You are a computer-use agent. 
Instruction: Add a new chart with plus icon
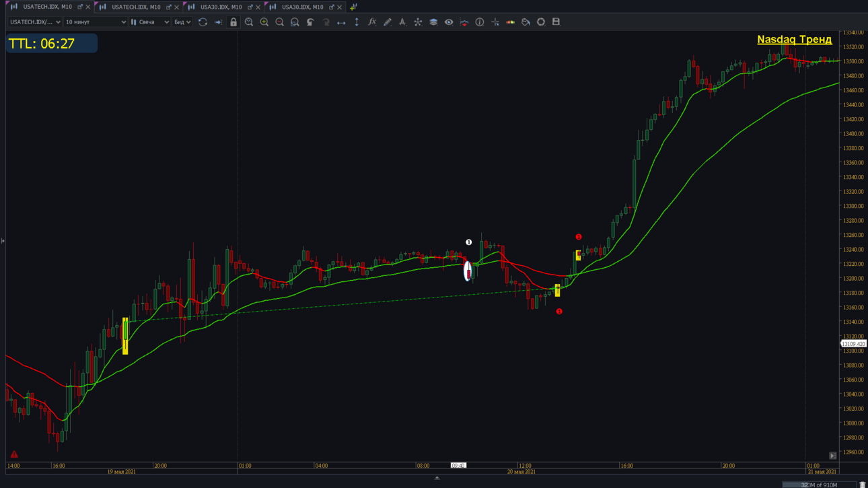point(353,7)
